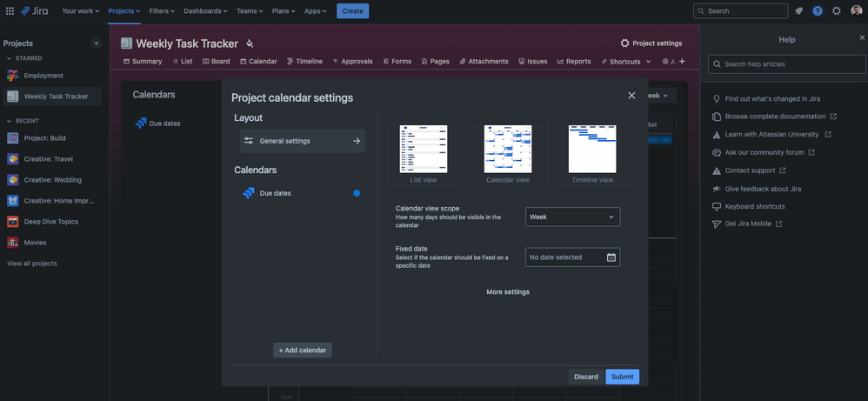Image resolution: width=868 pixels, height=401 pixels.
Task: Click the More settings link
Action: [x=508, y=292]
